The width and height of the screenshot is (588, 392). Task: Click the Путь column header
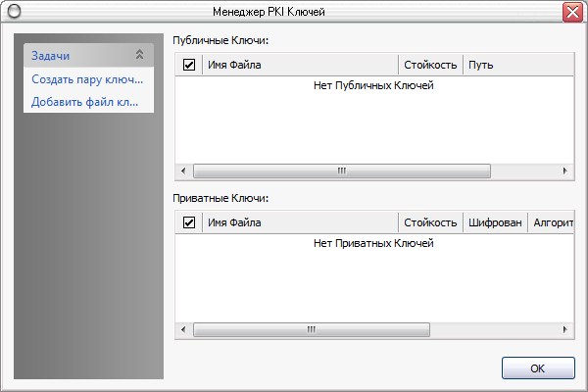[517, 65]
